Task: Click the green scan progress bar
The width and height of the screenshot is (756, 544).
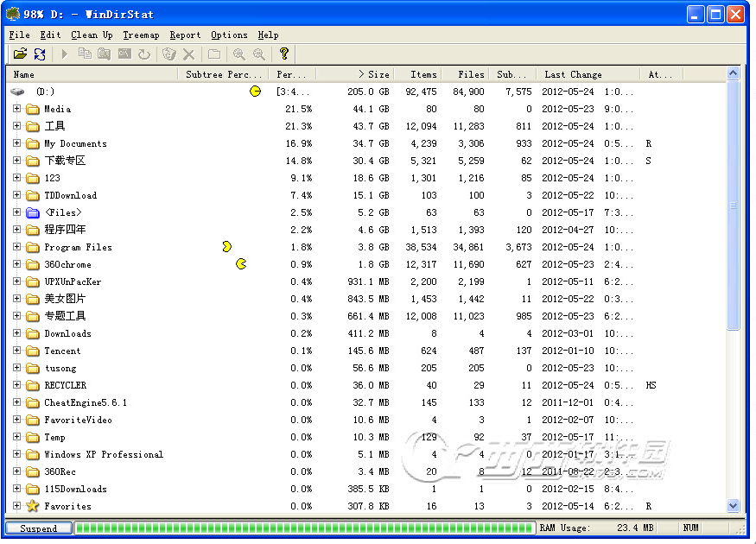Action: coord(304,528)
